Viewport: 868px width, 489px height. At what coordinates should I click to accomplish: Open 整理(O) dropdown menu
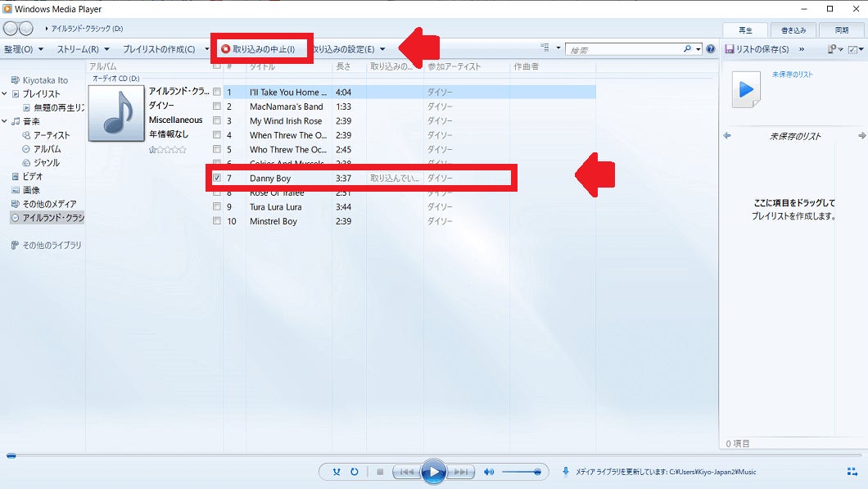tap(24, 49)
